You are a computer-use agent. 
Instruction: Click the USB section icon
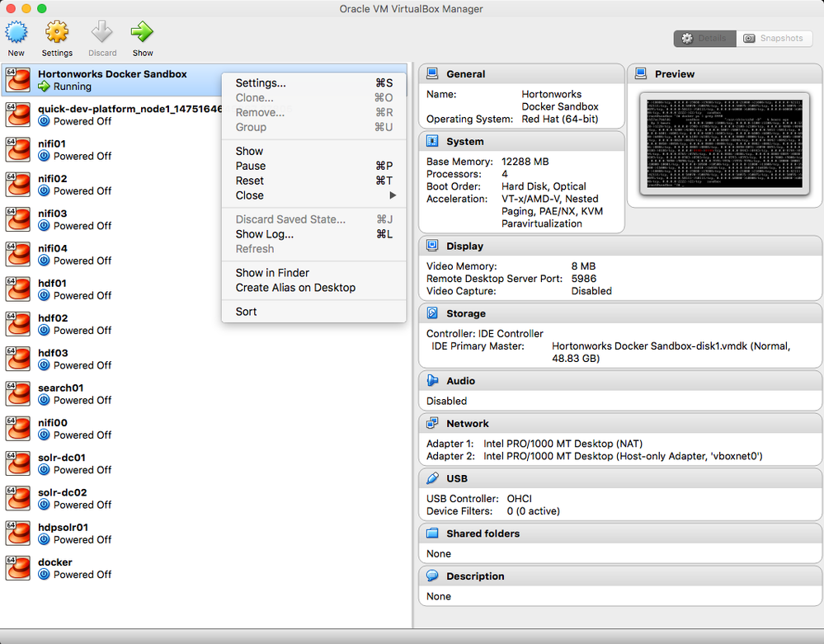pyautogui.click(x=431, y=478)
